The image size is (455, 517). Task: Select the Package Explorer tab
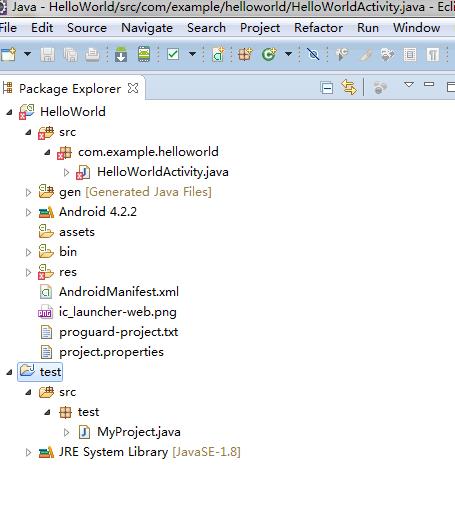pyautogui.click(x=70, y=89)
